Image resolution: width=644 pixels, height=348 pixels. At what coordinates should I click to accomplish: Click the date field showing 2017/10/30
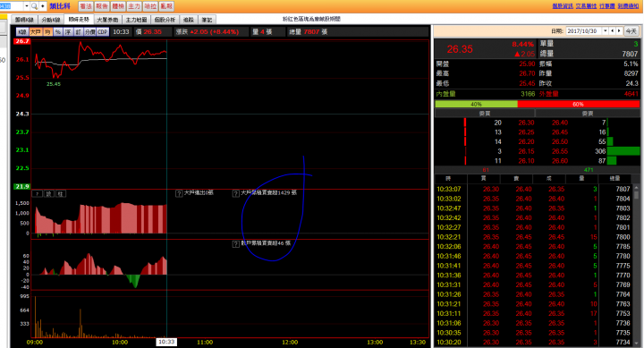(584, 30)
